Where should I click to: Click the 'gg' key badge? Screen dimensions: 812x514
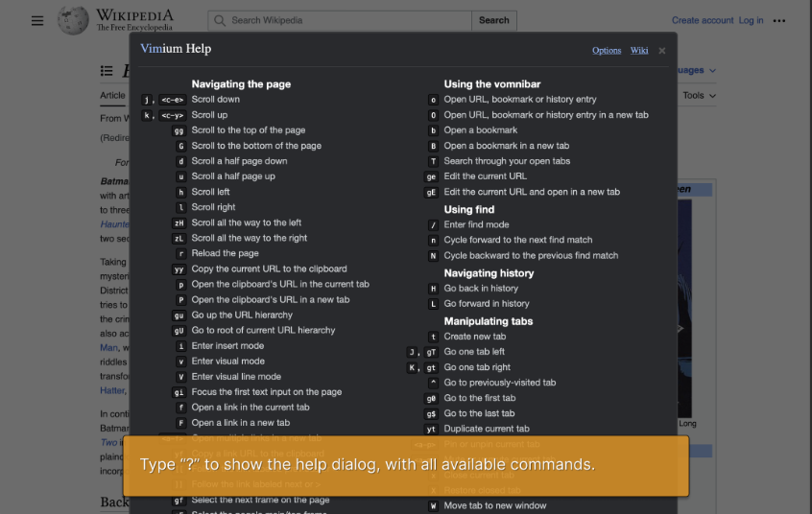pyautogui.click(x=179, y=131)
